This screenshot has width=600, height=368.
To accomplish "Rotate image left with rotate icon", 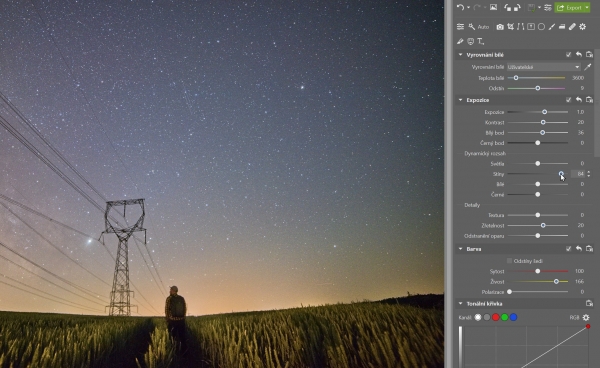I will tap(507, 7).
